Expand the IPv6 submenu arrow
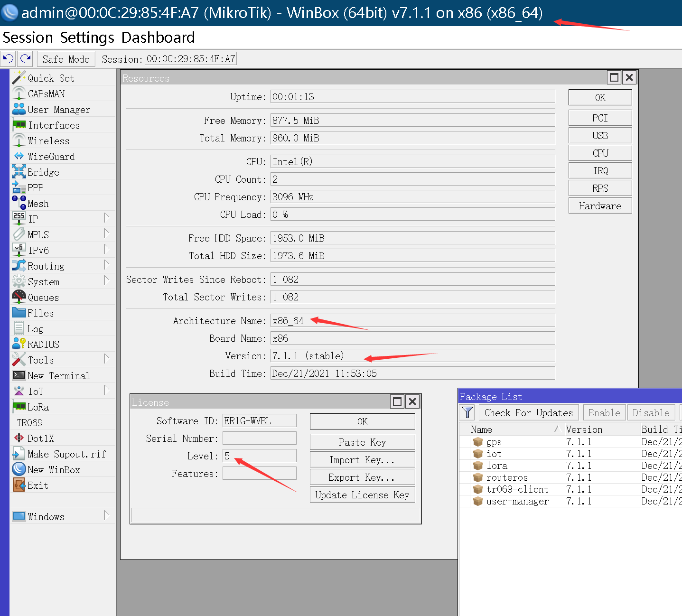This screenshot has width=682, height=616. point(107,250)
